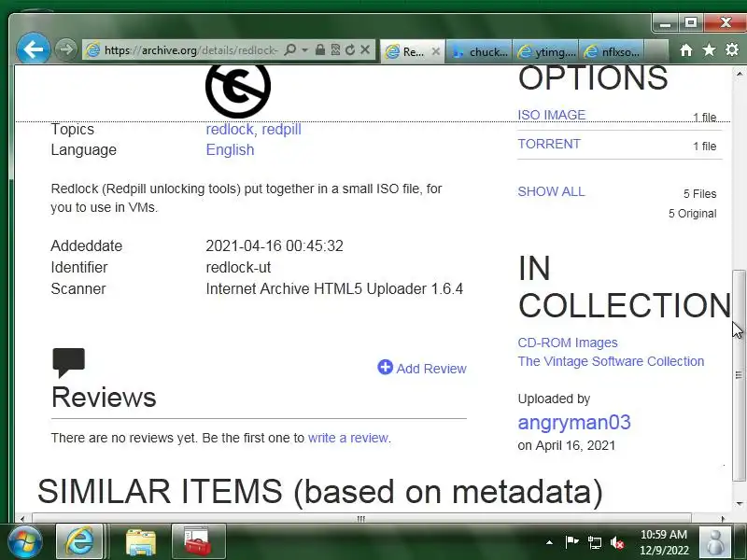The image size is (747, 560).
Task: Click the horizontal scrollbar thumb
Action: click(x=361, y=518)
